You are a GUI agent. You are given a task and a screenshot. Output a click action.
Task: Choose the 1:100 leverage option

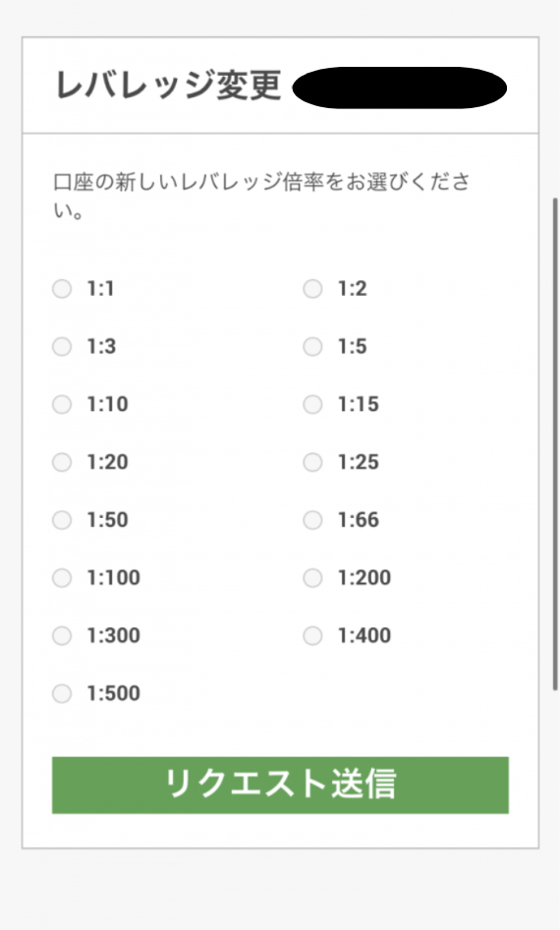tap(62, 578)
